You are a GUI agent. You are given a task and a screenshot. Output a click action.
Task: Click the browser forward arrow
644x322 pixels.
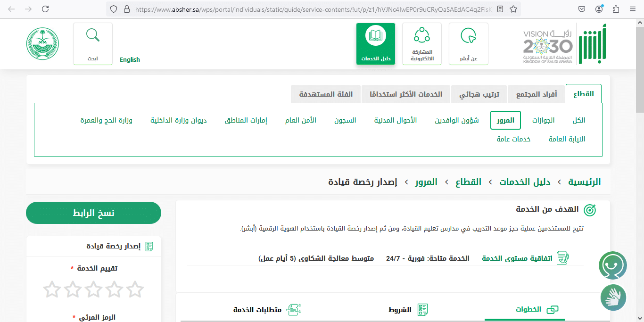coord(28,9)
